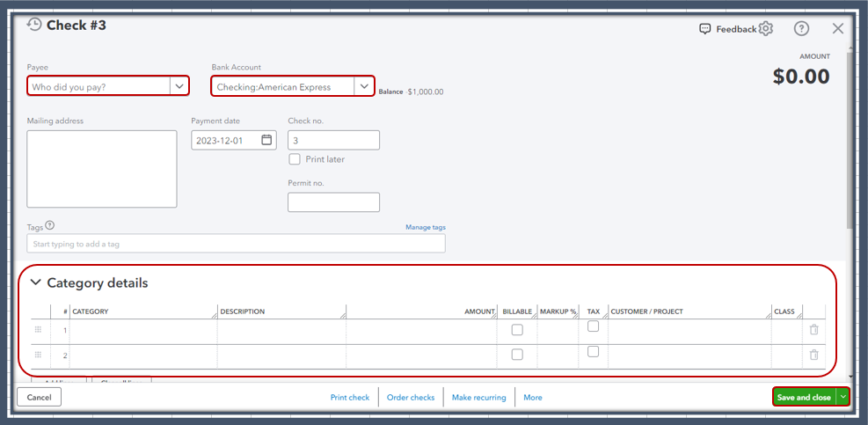Screen dimensions: 868x425
Task: Click the CUSTOMER / PROJECT column header
Action: click(647, 311)
